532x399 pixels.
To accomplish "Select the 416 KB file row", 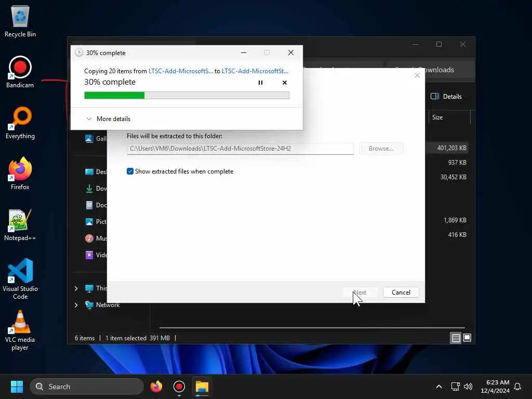I will click(x=447, y=235).
